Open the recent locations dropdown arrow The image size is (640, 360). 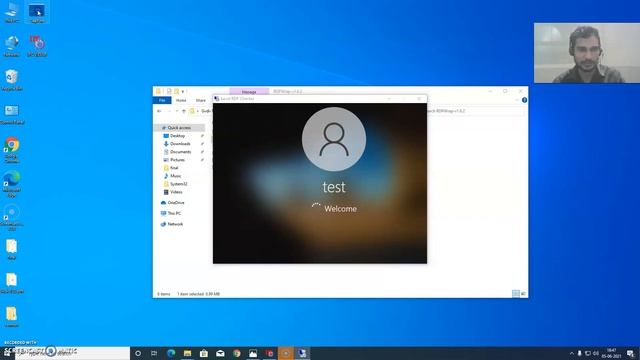tap(177, 111)
